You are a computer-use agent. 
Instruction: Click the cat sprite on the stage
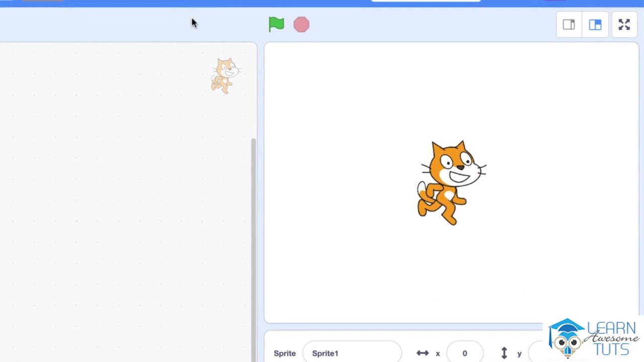451,183
